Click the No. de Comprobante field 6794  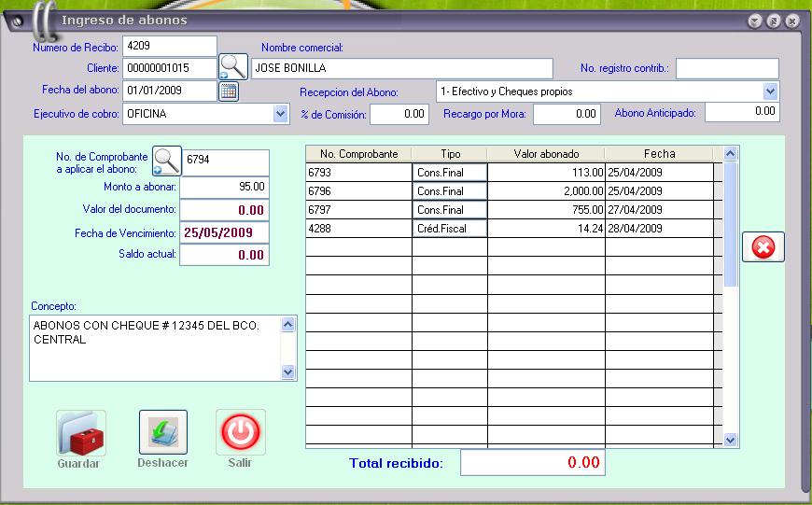226,162
